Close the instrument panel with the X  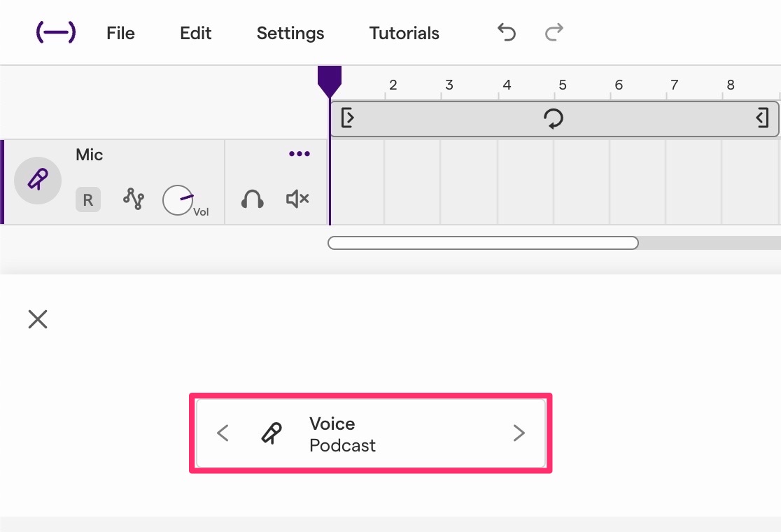coord(37,318)
